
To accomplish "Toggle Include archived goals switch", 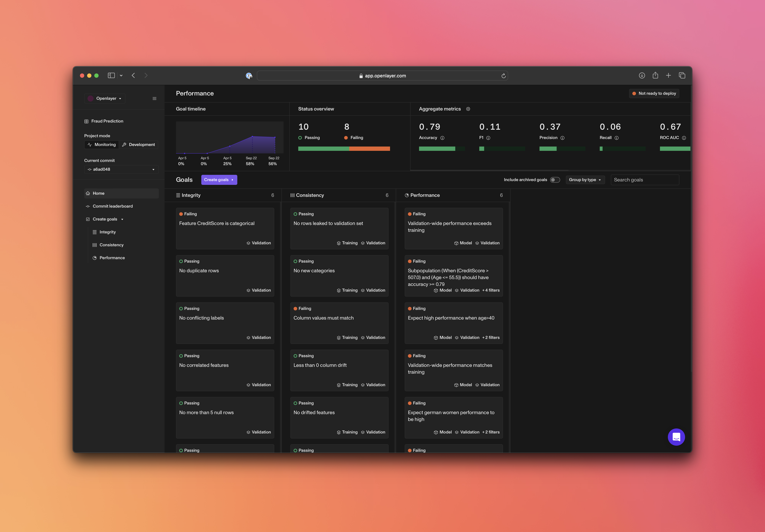I will coord(555,180).
